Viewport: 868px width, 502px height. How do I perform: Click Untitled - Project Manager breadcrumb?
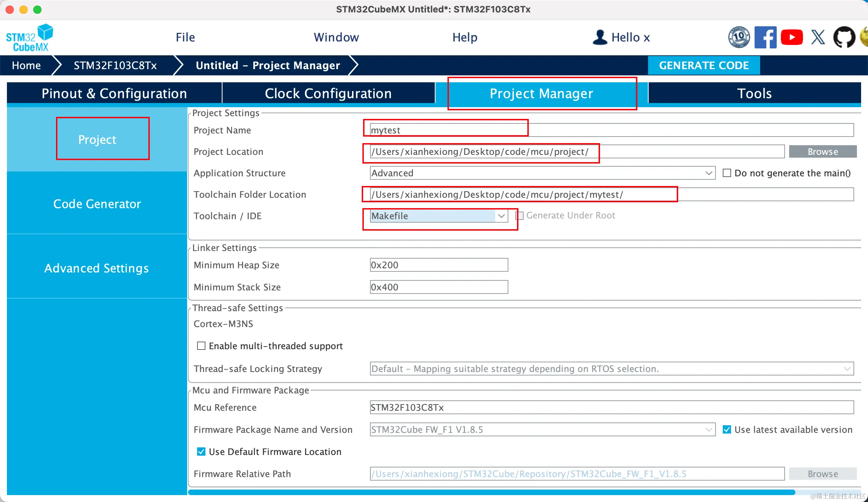(268, 65)
